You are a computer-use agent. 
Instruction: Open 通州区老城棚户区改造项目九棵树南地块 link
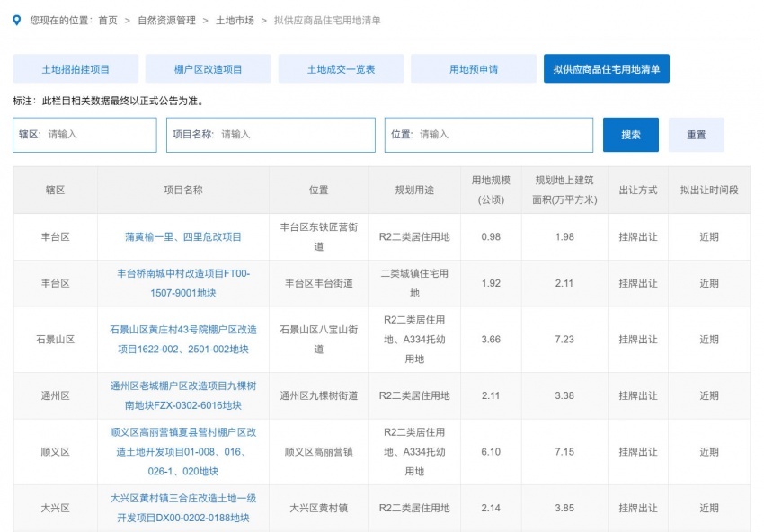coord(183,395)
